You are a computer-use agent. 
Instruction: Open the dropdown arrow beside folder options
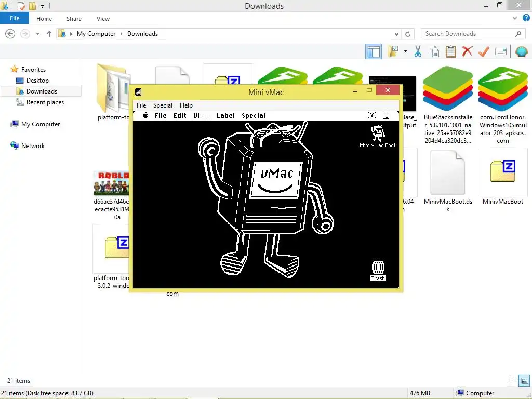click(405, 51)
